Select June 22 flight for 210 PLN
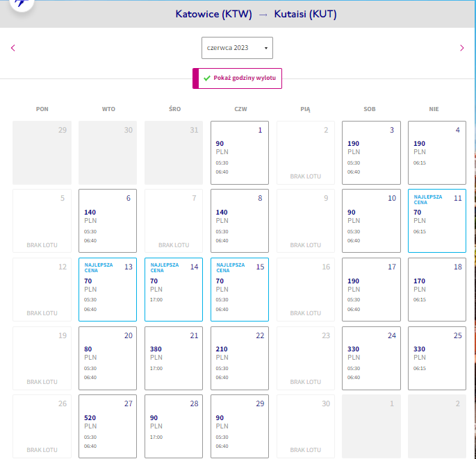476x459 pixels. click(x=240, y=358)
